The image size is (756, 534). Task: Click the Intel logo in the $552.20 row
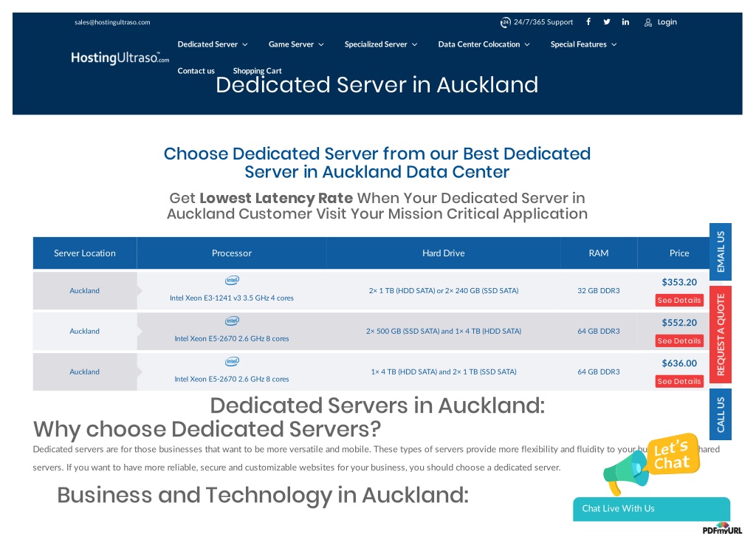232,321
